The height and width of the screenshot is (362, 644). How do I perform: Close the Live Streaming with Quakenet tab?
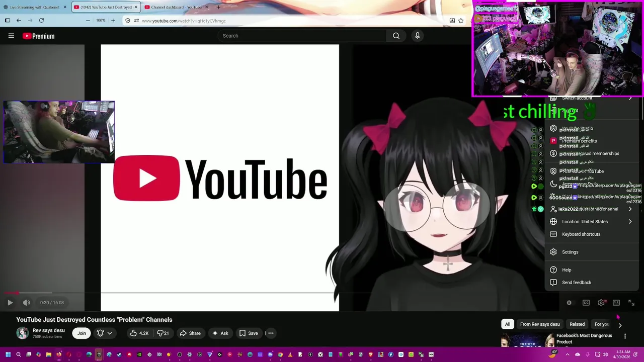[65, 7]
